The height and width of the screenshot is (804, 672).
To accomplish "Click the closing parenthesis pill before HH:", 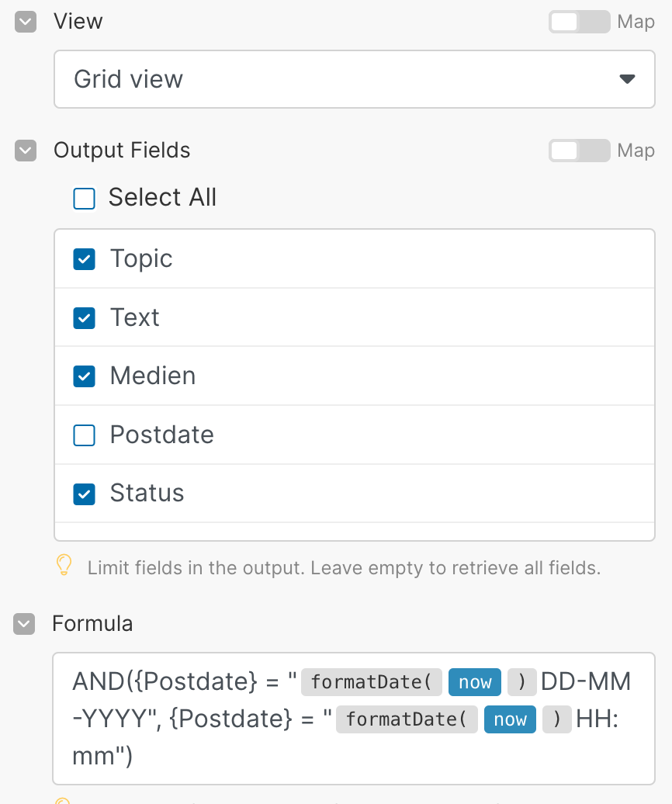I will point(556,719).
